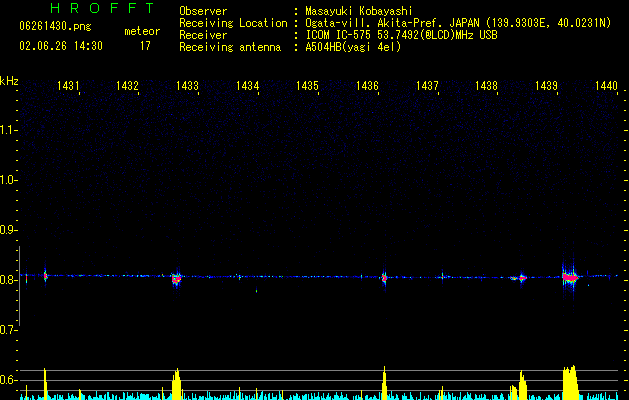Select the Ogata-vill. Akita-Pref. JAPAN location text
This screenshot has height=400, width=629.
(458, 23)
